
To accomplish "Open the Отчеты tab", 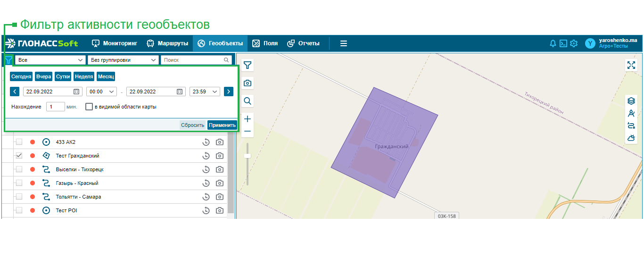I will pos(303,43).
